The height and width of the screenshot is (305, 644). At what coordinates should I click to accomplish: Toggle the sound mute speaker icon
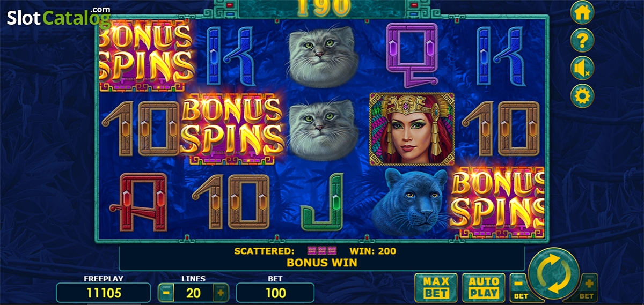click(x=582, y=68)
